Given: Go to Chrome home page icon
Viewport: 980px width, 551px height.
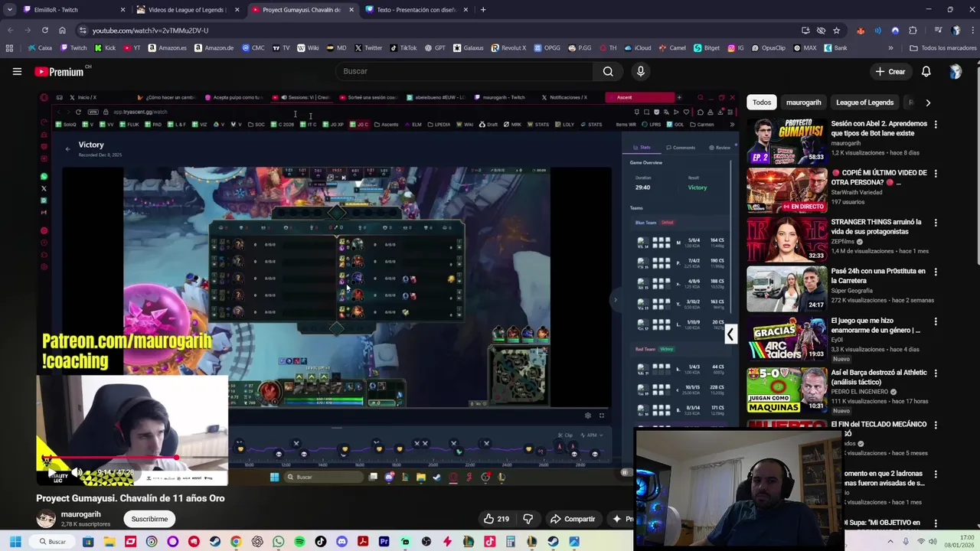Looking at the screenshot, I should 62,31.
